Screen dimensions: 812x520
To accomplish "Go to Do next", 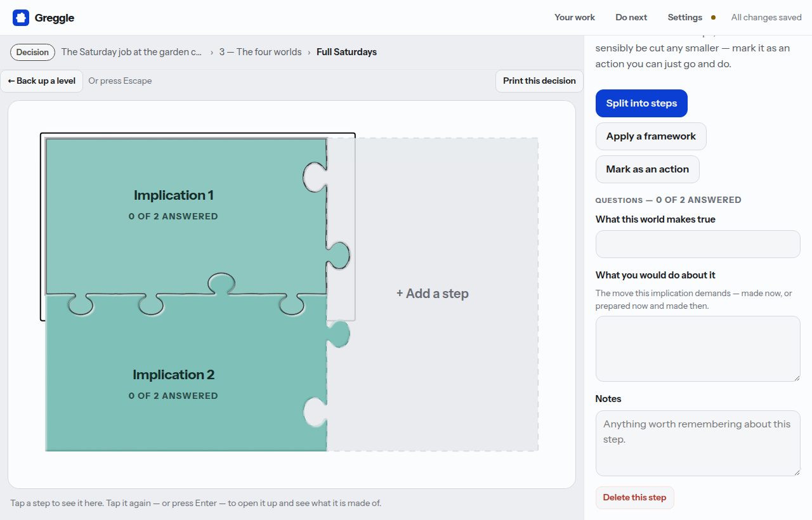I will pos(631,17).
